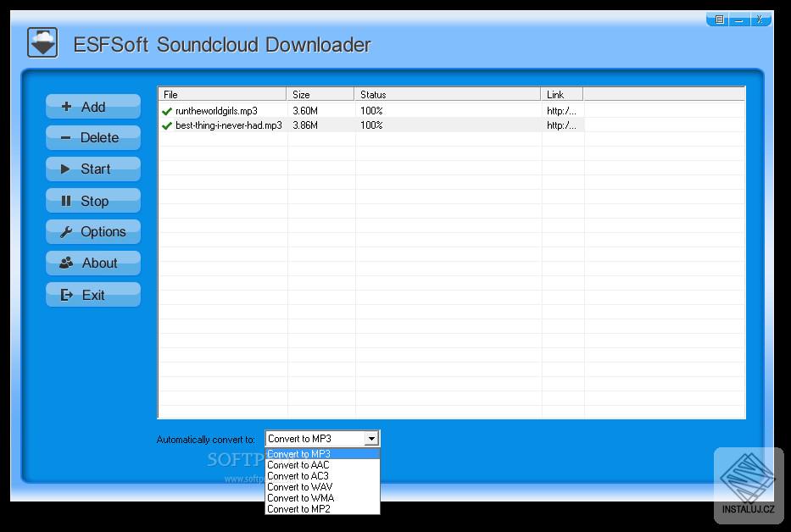Click the conversion format dropdown arrow
Image resolution: width=791 pixels, height=532 pixels.
click(x=372, y=439)
